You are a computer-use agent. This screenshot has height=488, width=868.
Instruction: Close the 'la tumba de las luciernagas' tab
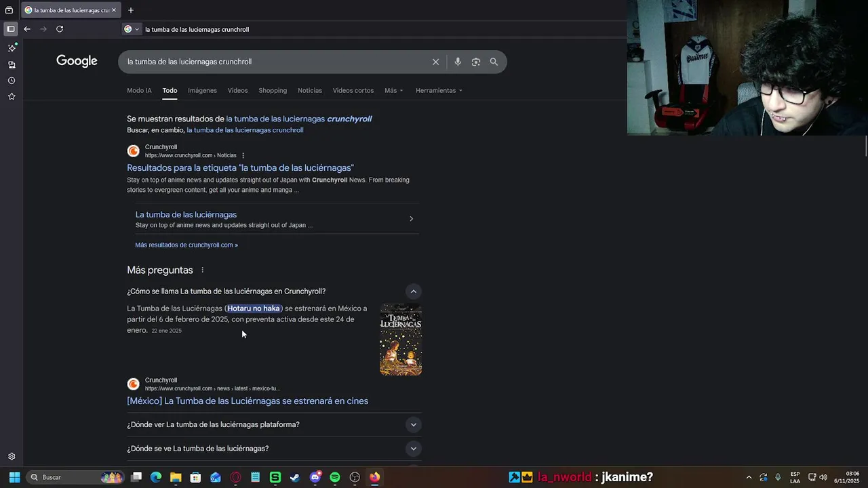(114, 10)
